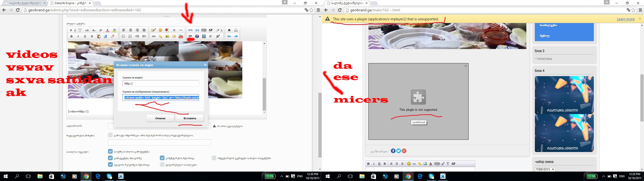The height and width of the screenshot is (181, 644).
Task: Insert image icon in admin editor toolbar
Action: pyautogui.click(x=167, y=36)
